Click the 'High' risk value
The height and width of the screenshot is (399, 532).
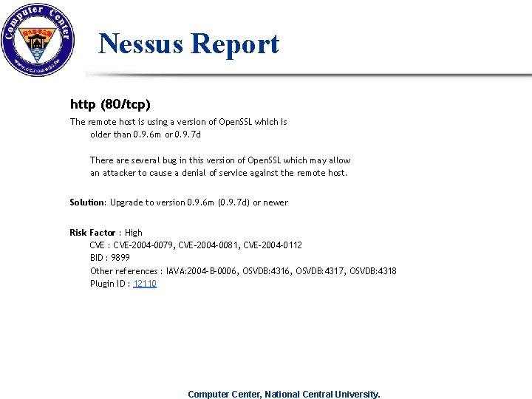click(x=134, y=233)
